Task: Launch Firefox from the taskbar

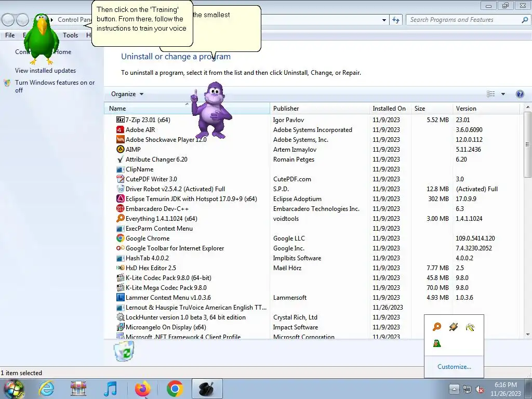Action: [x=143, y=389]
